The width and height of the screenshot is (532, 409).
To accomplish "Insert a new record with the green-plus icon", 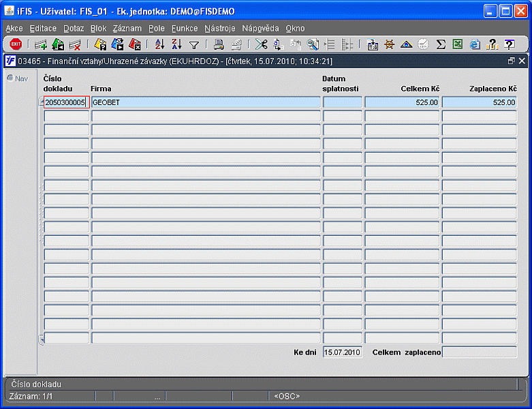I will [x=41, y=44].
